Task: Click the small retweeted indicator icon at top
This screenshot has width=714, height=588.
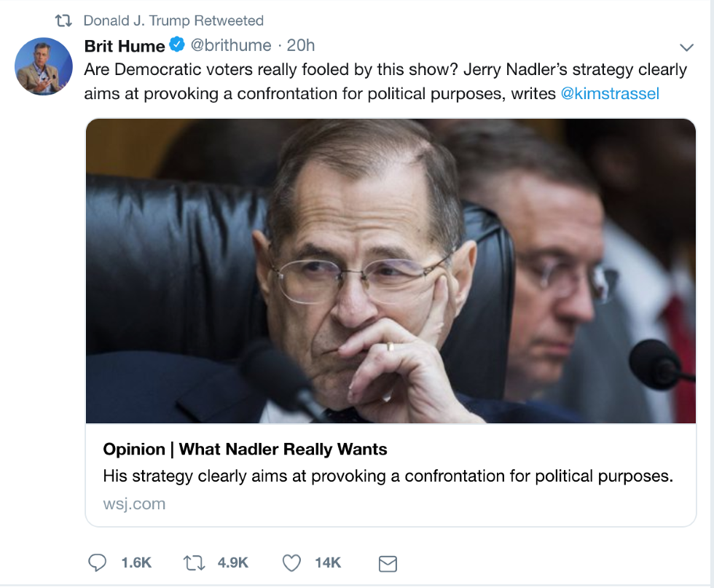Action: coord(64,20)
